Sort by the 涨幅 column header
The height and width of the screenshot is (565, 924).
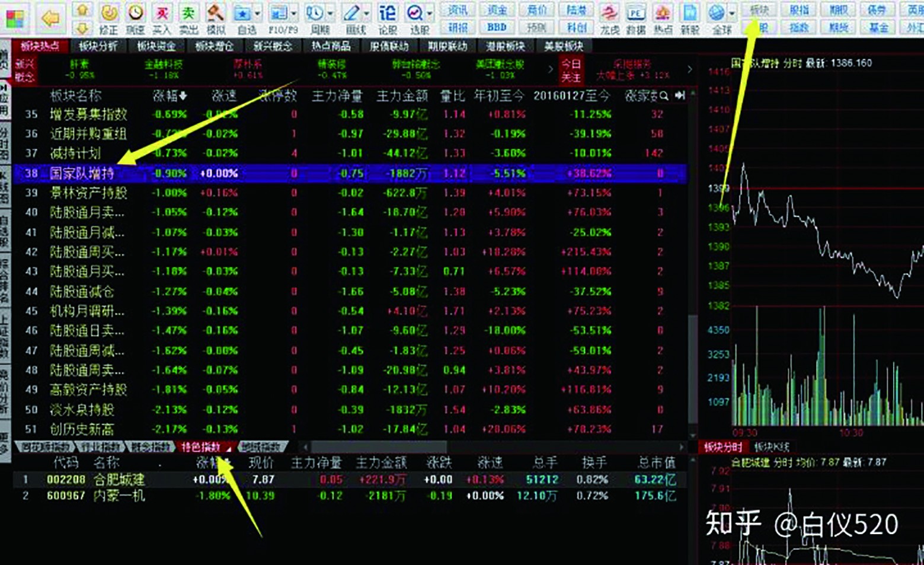click(x=169, y=95)
